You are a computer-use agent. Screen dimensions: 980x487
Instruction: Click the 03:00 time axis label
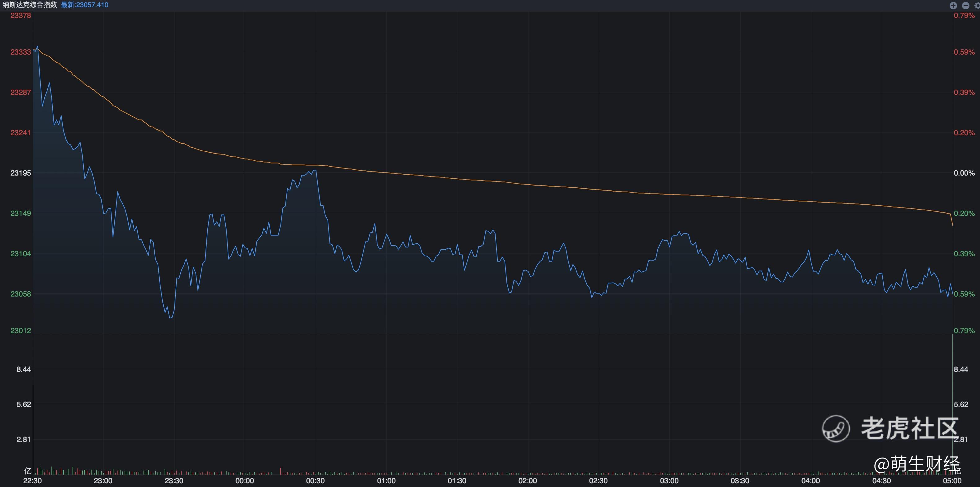point(669,481)
